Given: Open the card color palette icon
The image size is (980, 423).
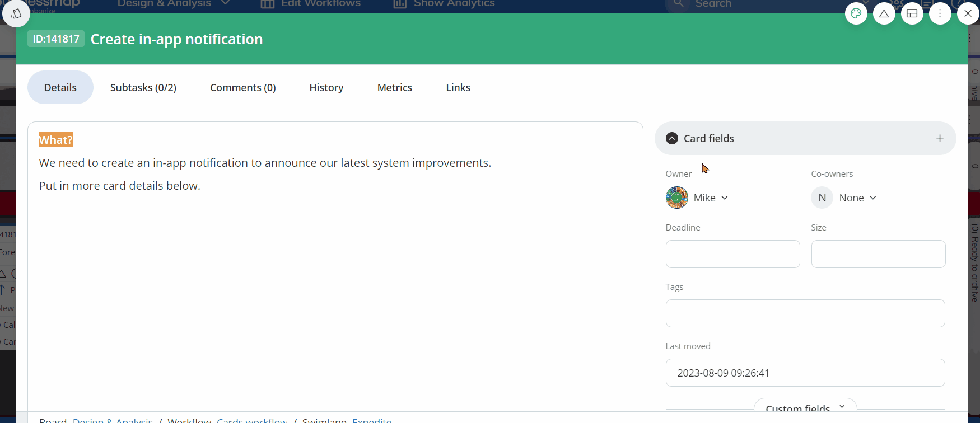Looking at the screenshot, I should click(x=856, y=13).
